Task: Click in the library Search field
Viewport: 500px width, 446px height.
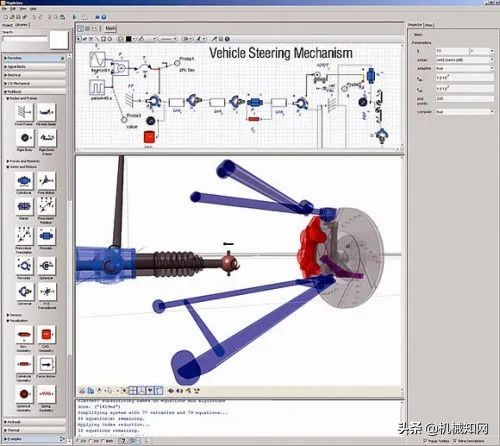Action: point(25,39)
